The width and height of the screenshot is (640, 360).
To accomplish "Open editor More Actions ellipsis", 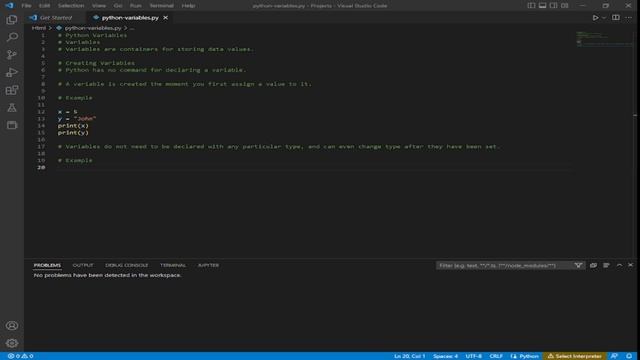I will [x=629, y=18].
